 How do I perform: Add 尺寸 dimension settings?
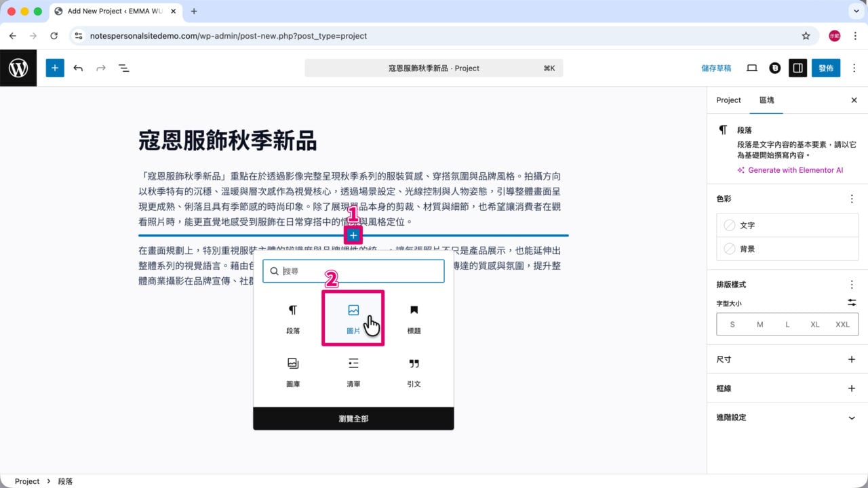[x=852, y=359]
